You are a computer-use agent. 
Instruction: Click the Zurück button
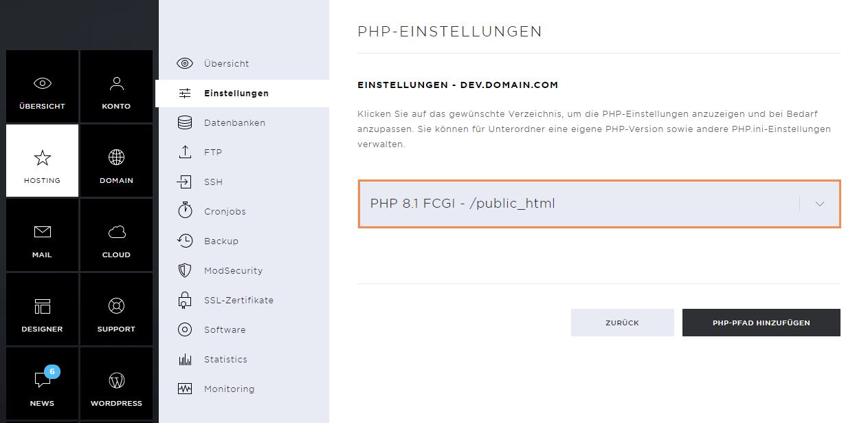623,323
